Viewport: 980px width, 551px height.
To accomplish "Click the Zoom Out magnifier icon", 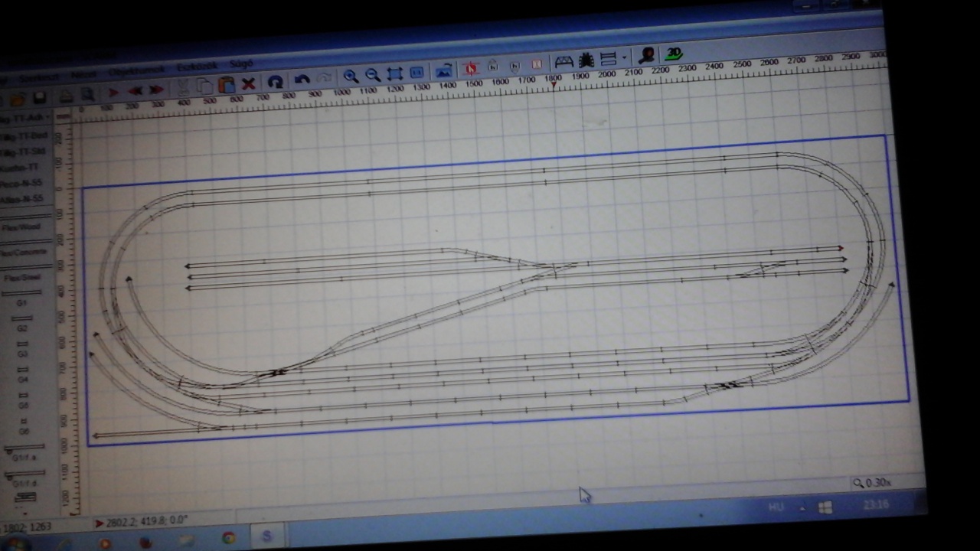I will click(x=373, y=75).
